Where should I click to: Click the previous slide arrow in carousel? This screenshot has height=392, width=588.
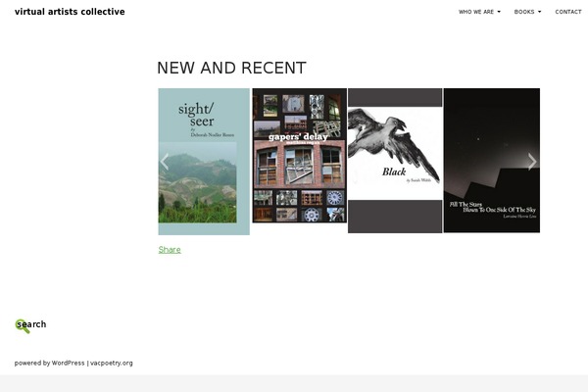pyautogui.click(x=165, y=162)
